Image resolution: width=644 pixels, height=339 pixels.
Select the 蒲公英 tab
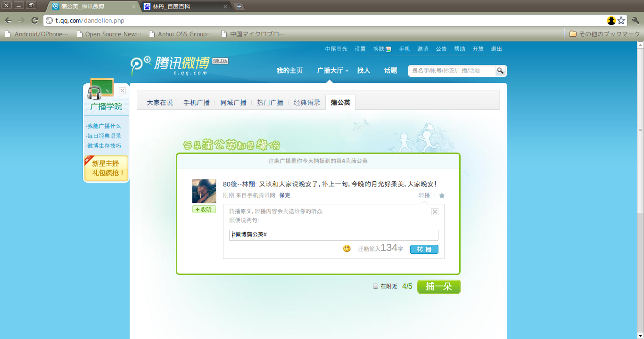(340, 103)
